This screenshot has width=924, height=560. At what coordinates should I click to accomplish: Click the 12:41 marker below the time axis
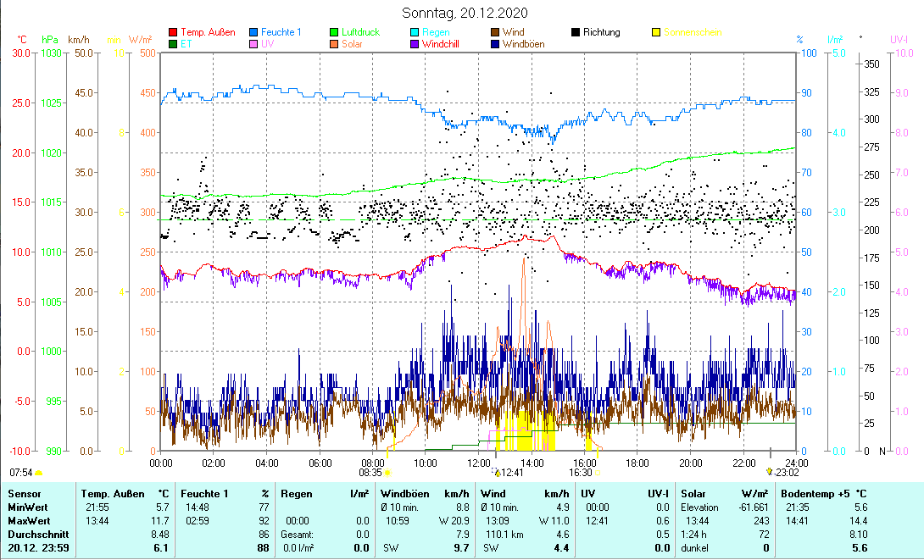[x=511, y=473]
